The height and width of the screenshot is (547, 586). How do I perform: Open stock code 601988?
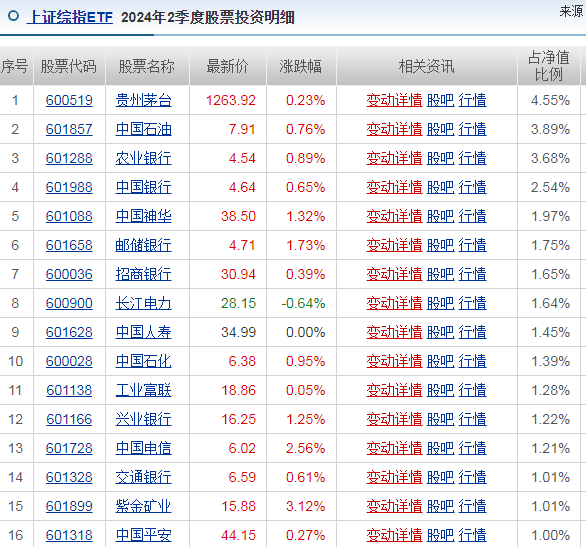click(x=69, y=187)
